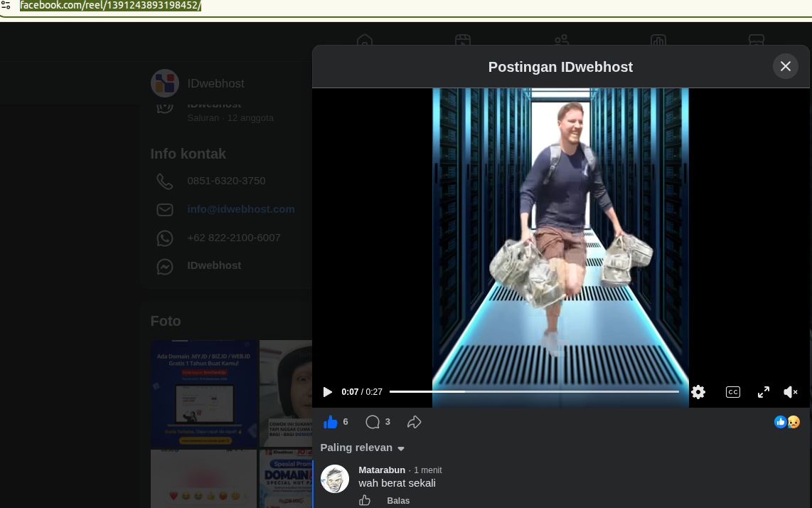Open Matarabun profile avatar
Image resolution: width=812 pixels, height=508 pixels.
tap(334, 478)
